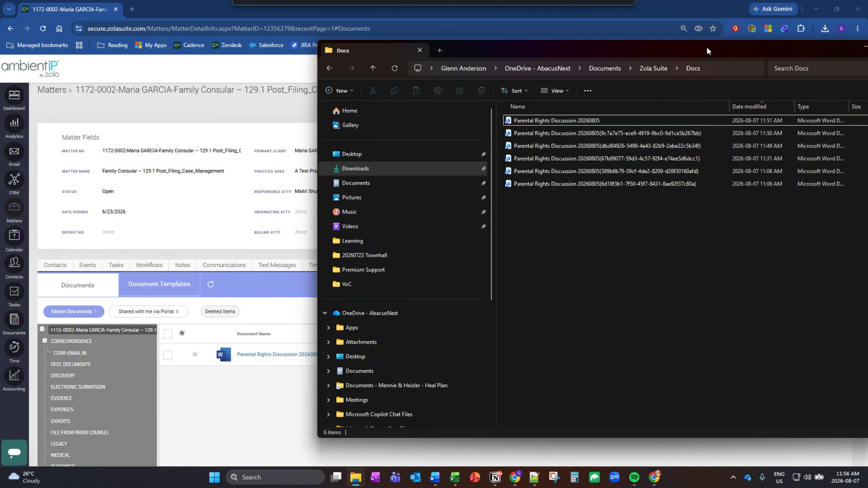
Task: Tick the Parental Rights Discussion row checkbox
Action: pyautogui.click(x=168, y=355)
